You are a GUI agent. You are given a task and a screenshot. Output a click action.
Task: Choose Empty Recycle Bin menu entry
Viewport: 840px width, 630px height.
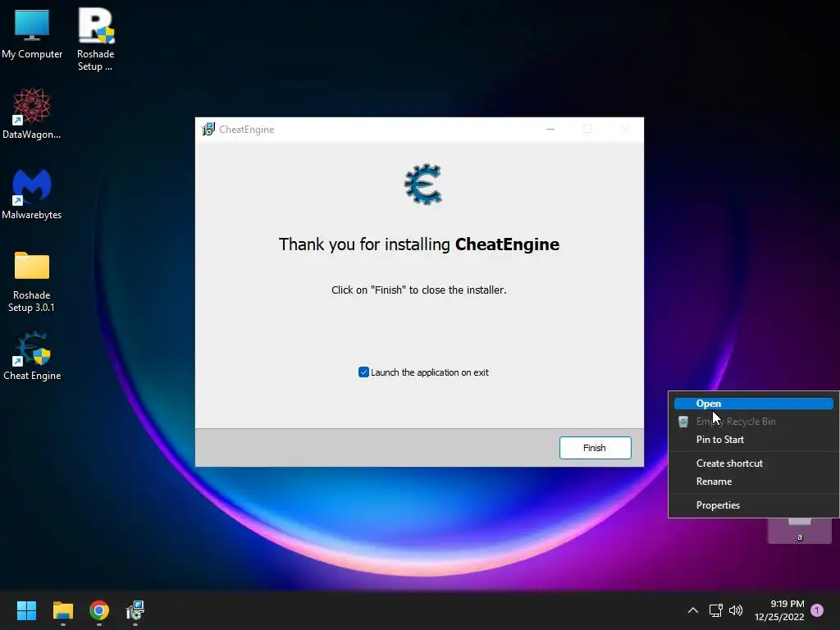pyautogui.click(x=753, y=422)
